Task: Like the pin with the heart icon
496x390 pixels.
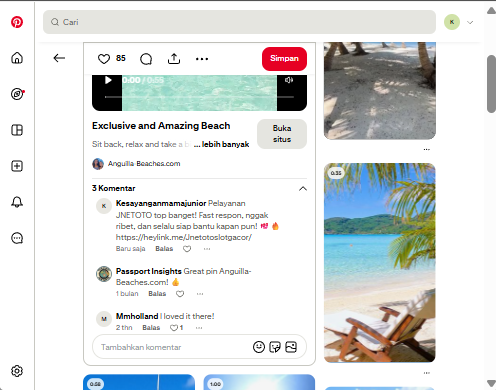Action: (104, 59)
